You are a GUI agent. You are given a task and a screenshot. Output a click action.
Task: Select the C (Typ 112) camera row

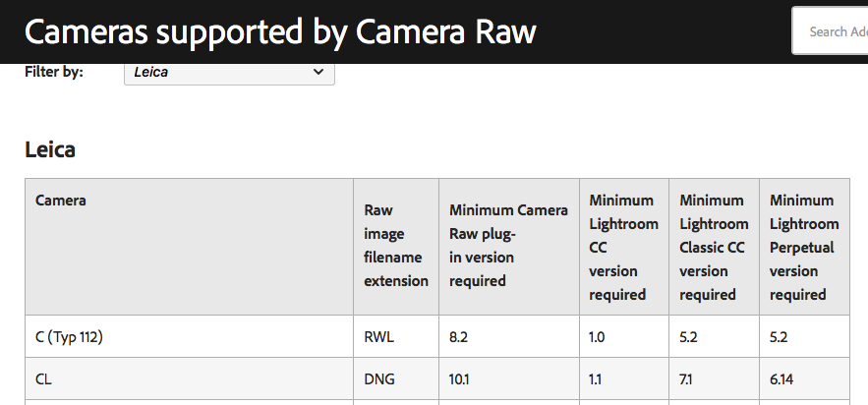[x=69, y=337]
